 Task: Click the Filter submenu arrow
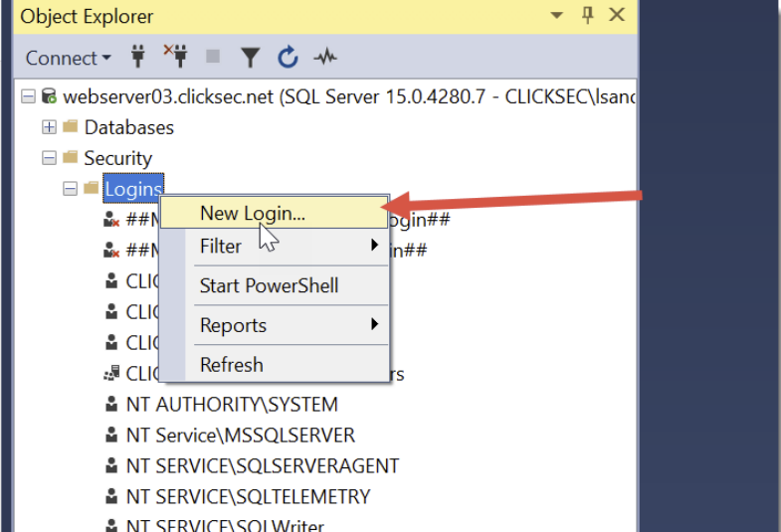[x=374, y=245]
